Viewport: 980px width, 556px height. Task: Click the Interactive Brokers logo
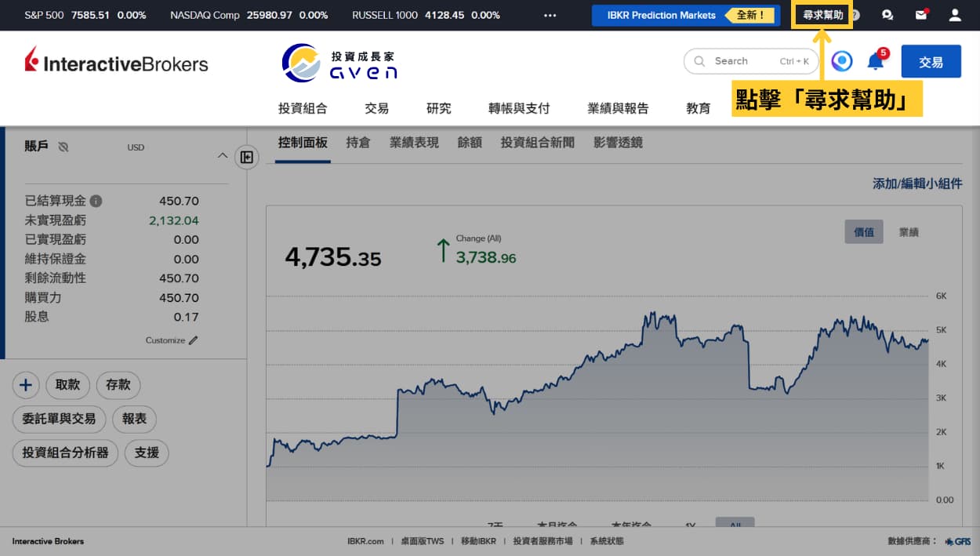[x=116, y=62]
